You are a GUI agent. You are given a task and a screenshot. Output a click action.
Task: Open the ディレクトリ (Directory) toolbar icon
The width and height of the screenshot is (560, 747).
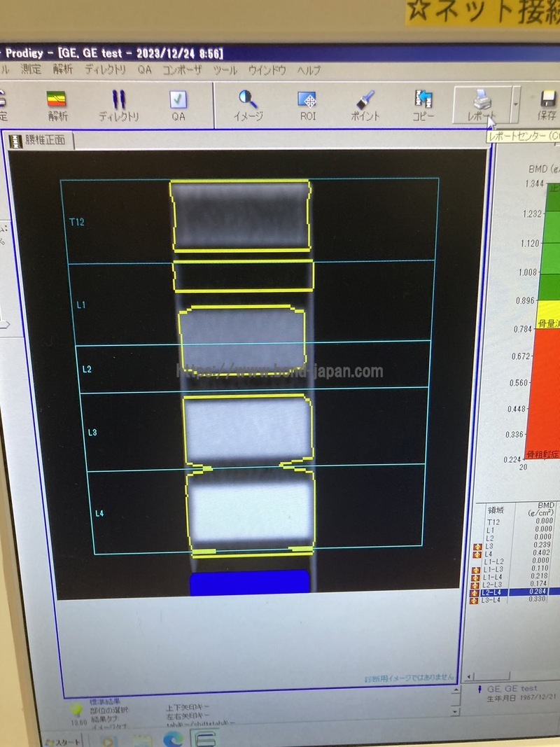pos(118,105)
